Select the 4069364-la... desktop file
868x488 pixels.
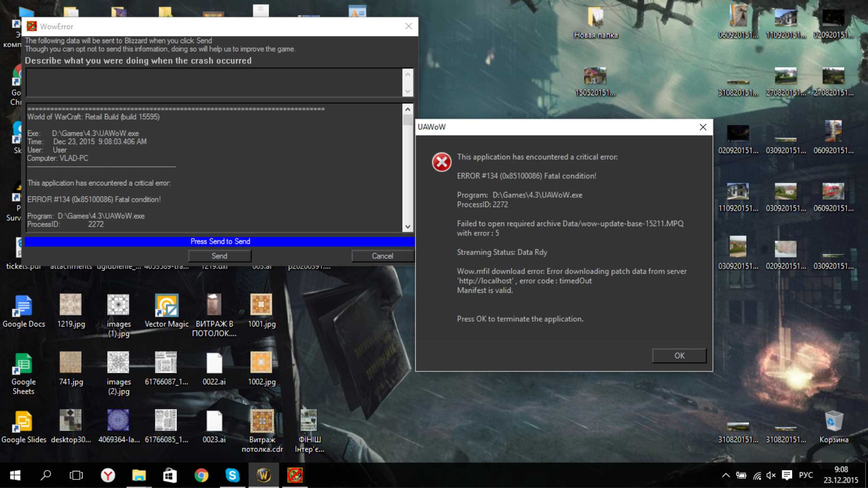click(x=118, y=427)
